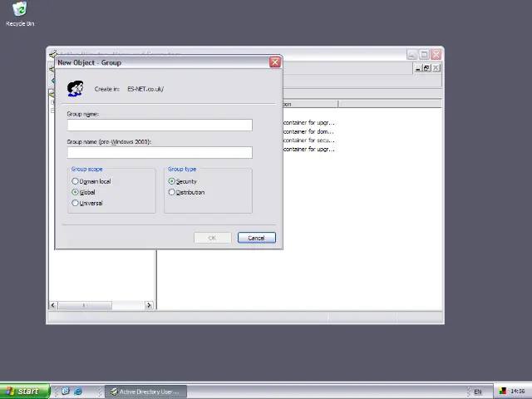Open the Recycle Bin desktop icon
This screenshot has width=532, height=399.
coord(20,14)
